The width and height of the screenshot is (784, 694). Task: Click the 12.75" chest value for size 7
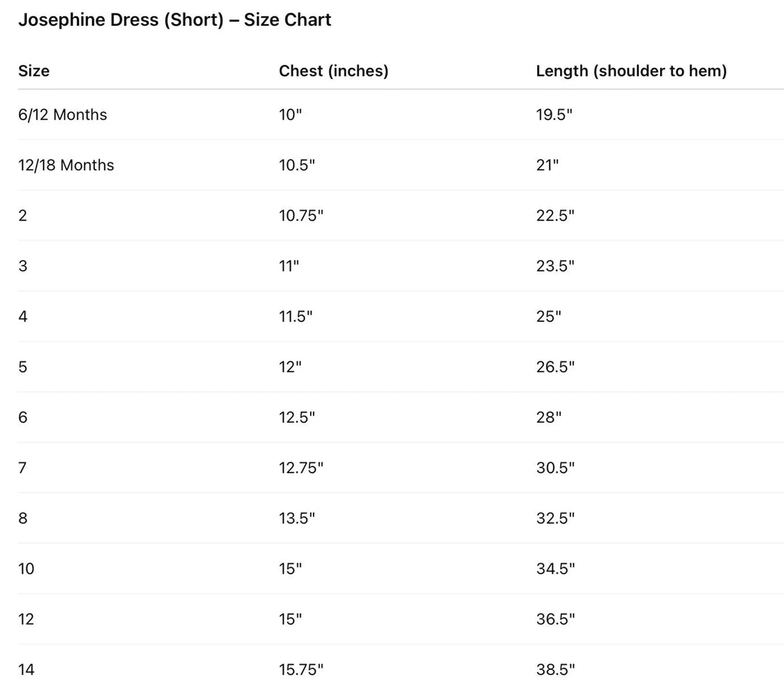pos(301,468)
